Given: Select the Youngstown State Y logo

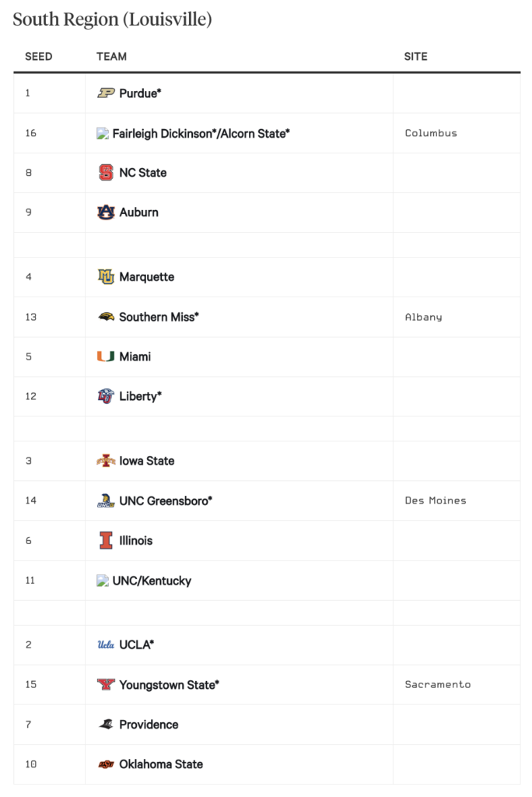Looking at the screenshot, I should point(106,685).
